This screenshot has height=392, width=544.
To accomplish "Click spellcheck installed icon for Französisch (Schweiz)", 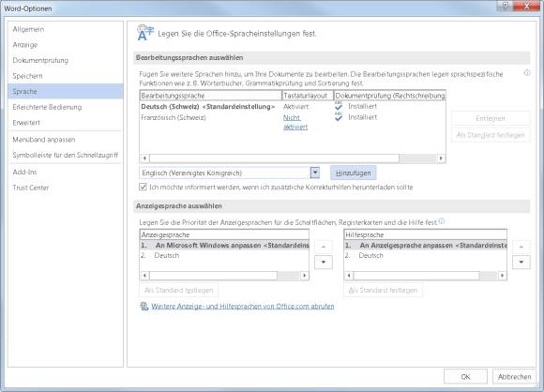I will (x=339, y=117).
